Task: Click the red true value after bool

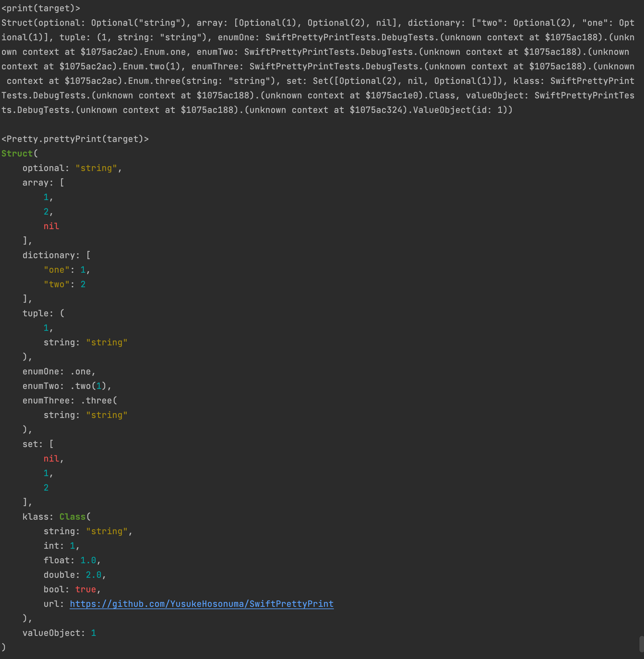Action: pos(85,589)
